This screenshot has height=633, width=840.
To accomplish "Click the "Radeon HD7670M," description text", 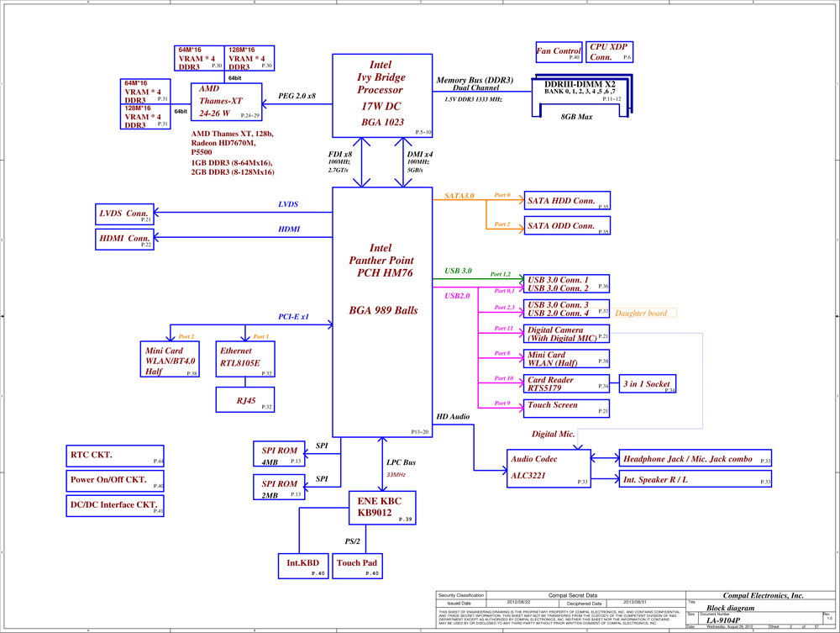I will pos(223,143).
